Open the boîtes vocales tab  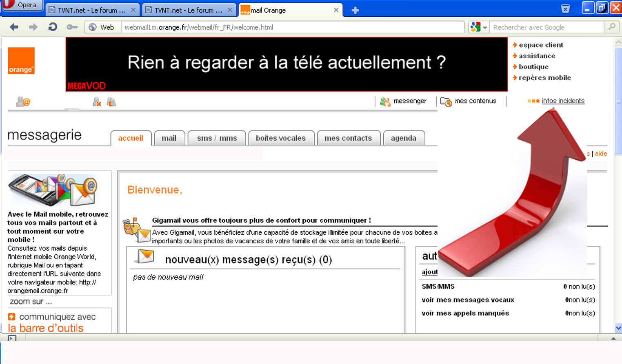pyautogui.click(x=281, y=138)
